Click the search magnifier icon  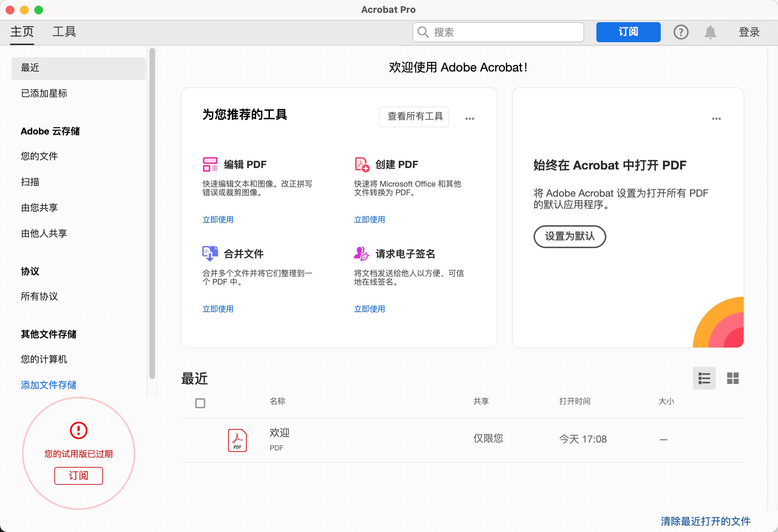tap(423, 32)
